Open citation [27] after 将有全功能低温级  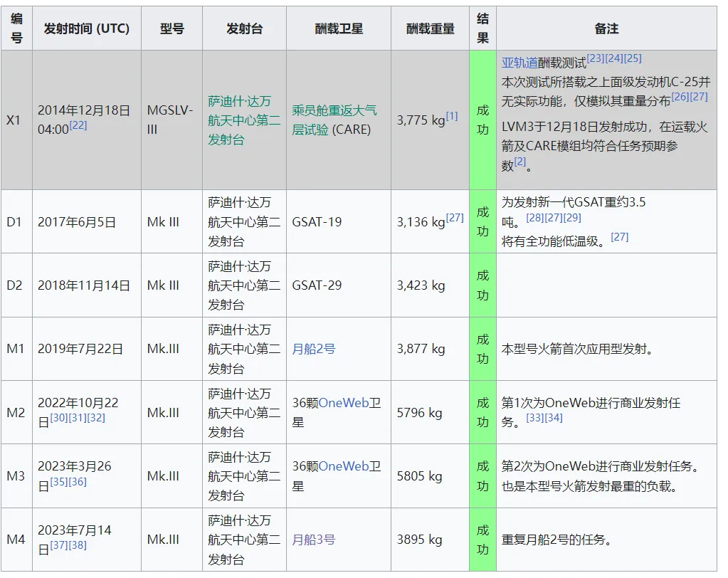coord(619,237)
